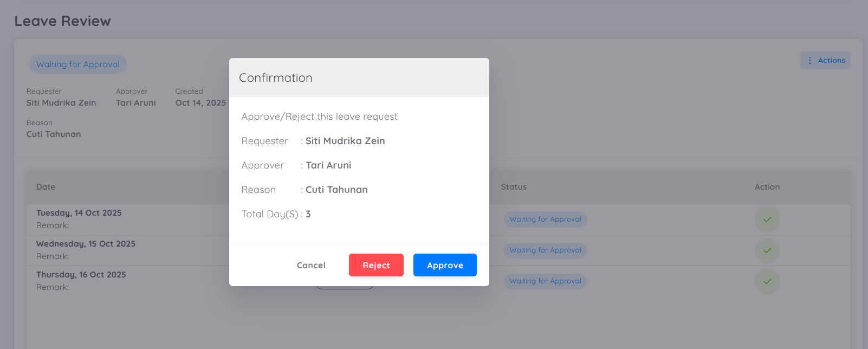This screenshot has height=349, width=868.
Task: Click the Waiting for Approval badge near Requester info
Action: (x=77, y=63)
